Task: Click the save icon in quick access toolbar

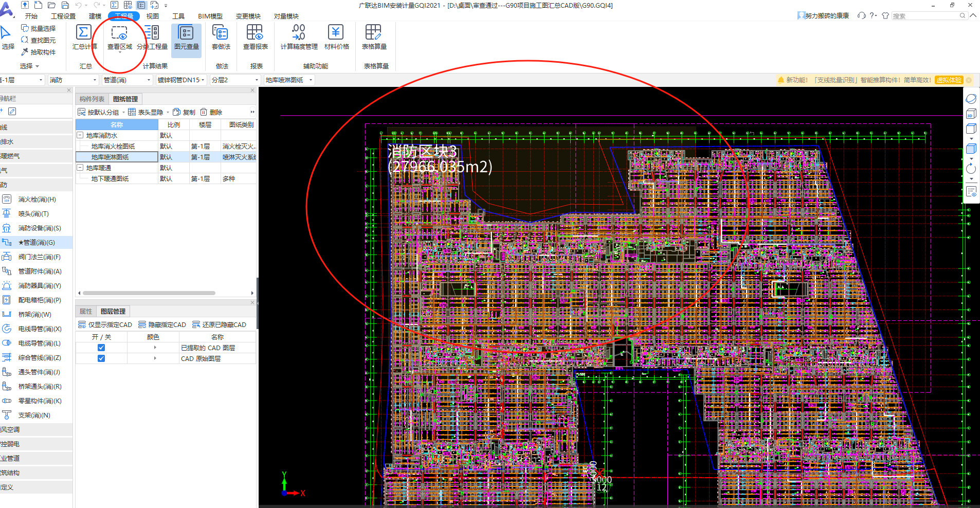Action: 65,5
